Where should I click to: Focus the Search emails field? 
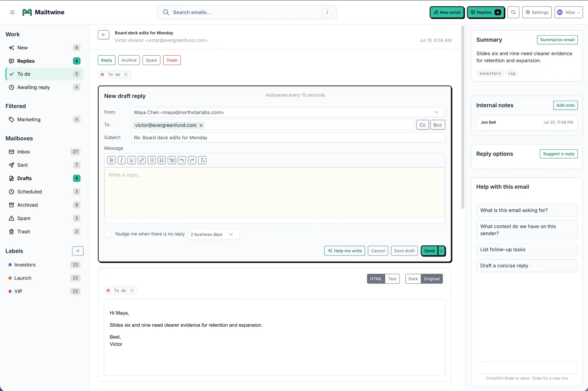click(247, 12)
